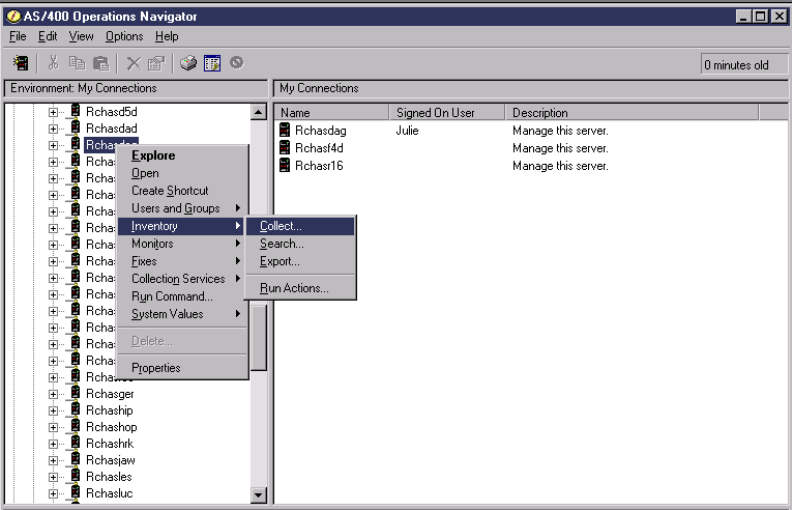Viewport: 792px width, 510px height.
Task: Choose Search... in Inventory submenu
Action: [300, 243]
